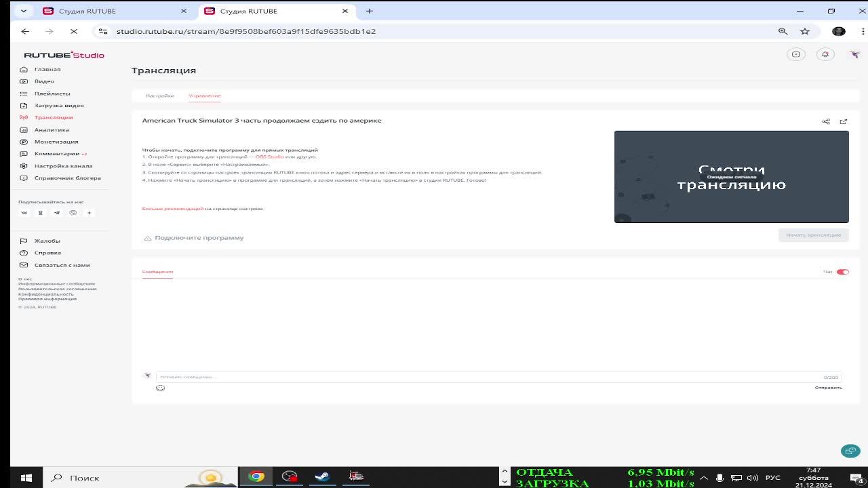This screenshot has height=488, width=868.
Task: Open Аналитика section
Action: tap(52, 129)
